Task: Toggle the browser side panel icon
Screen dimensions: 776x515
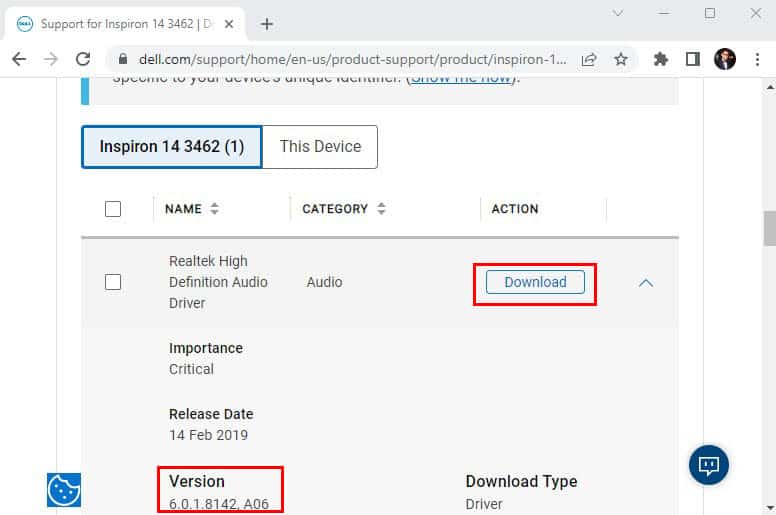Action: tap(693, 59)
